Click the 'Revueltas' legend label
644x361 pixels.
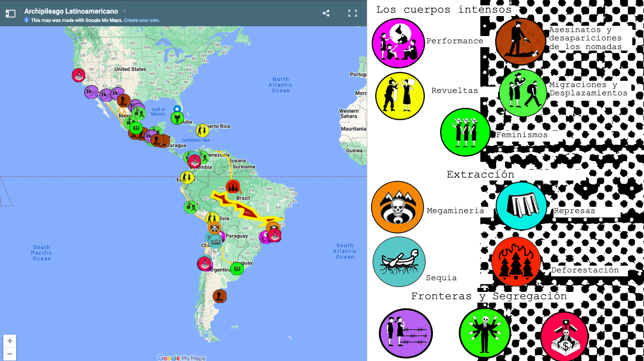click(x=454, y=90)
